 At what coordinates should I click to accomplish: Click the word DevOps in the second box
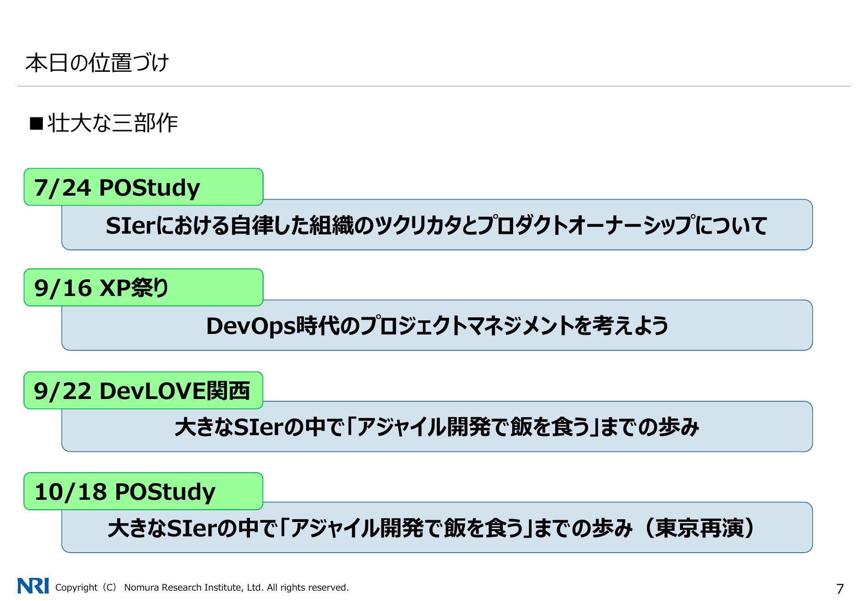pyautogui.click(x=251, y=326)
